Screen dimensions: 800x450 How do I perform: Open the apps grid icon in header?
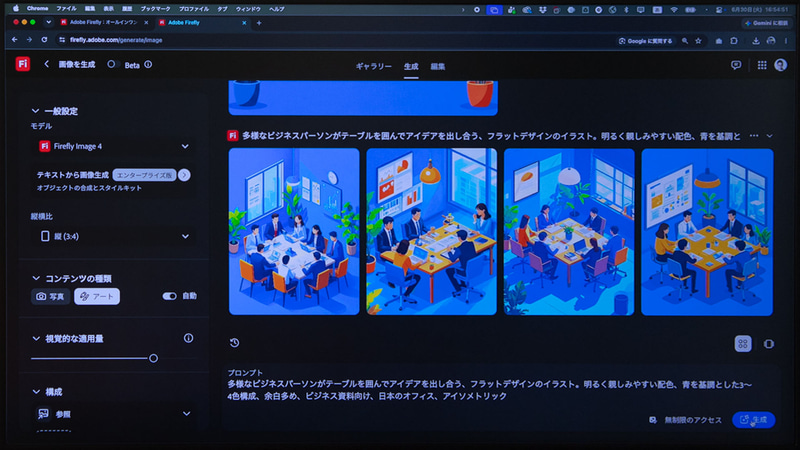(x=762, y=65)
